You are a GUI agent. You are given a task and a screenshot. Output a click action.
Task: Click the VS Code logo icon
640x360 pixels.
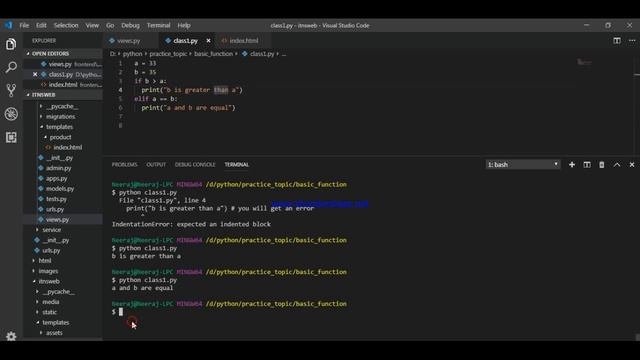pos(9,25)
